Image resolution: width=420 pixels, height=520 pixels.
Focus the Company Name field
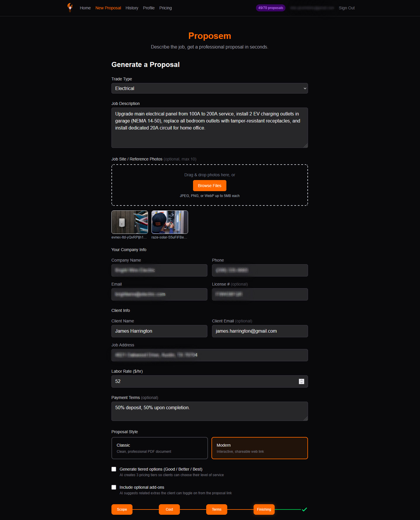pyautogui.click(x=159, y=270)
